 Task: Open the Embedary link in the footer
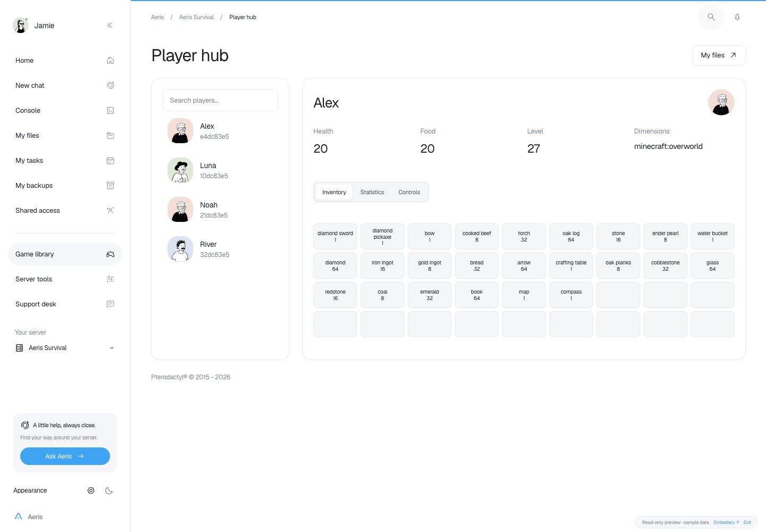726,522
